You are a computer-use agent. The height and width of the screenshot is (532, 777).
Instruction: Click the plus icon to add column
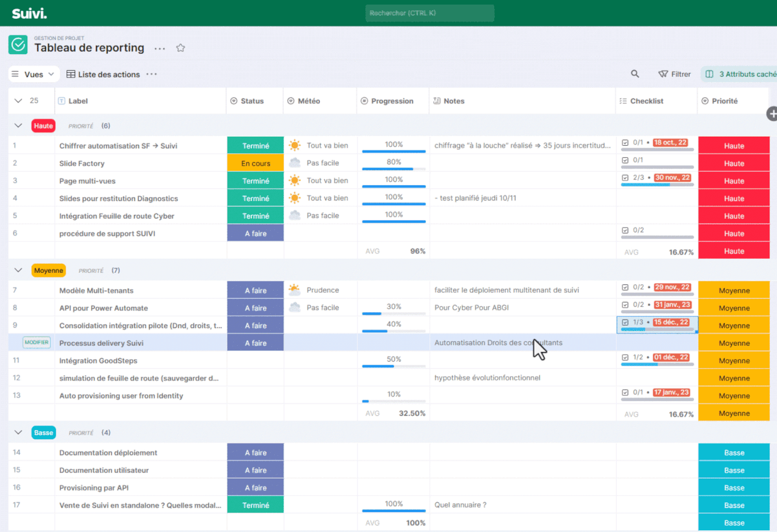pyautogui.click(x=772, y=114)
